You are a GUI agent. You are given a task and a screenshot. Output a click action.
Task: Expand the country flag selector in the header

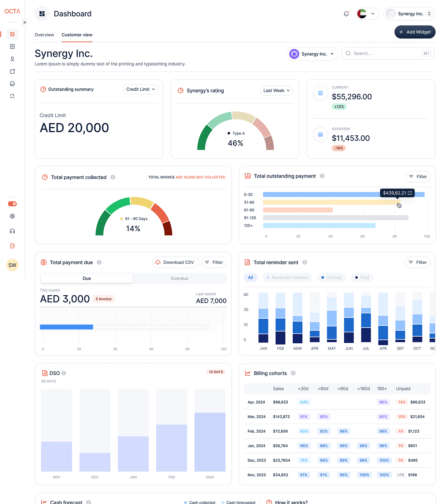367,14
